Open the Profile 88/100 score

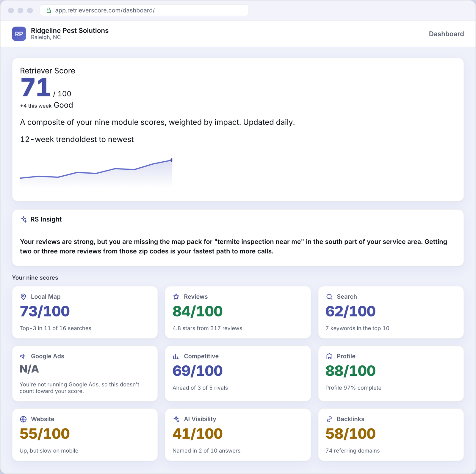(x=350, y=371)
